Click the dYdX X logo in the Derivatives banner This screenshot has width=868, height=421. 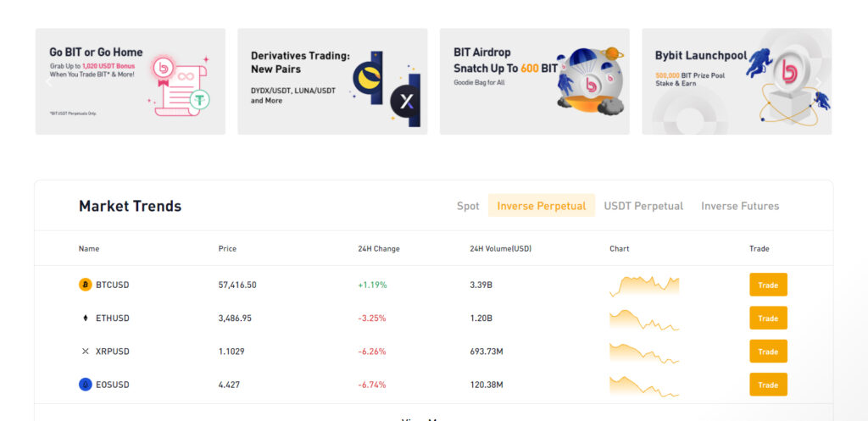(x=407, y=102)
